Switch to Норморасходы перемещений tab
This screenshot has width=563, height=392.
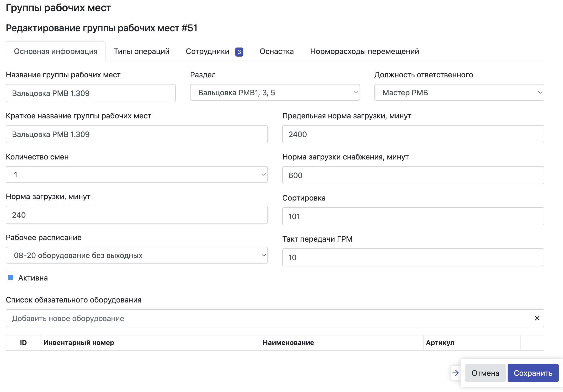point(364,52)
